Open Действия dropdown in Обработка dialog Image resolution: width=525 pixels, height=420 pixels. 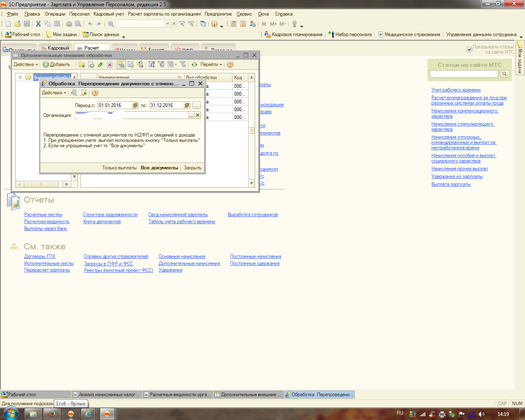(x=54, y=93)
